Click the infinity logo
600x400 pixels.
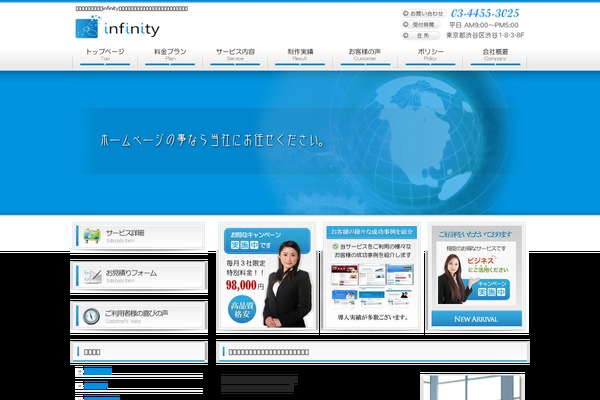[117, 27]
